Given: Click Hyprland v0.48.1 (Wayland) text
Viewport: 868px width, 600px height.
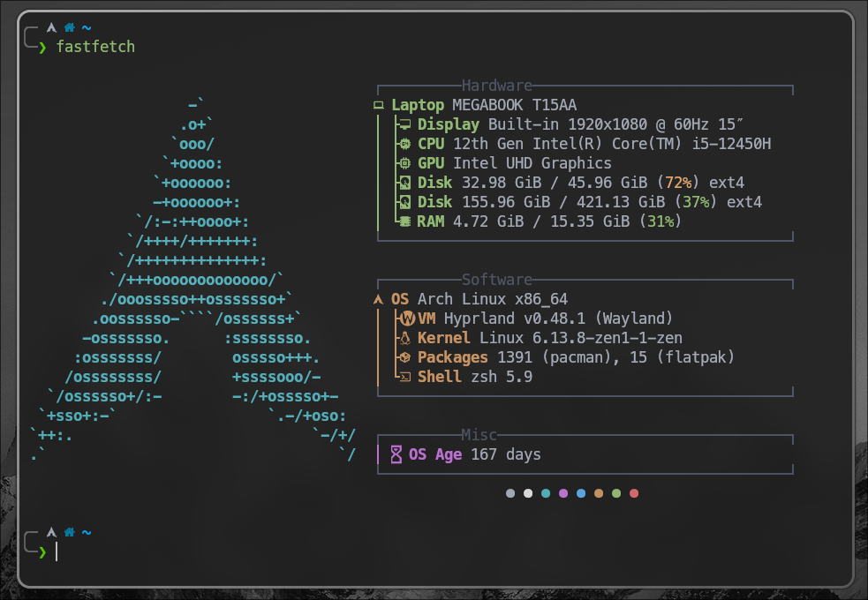Looking at the screenshot, I should (558, 319).
